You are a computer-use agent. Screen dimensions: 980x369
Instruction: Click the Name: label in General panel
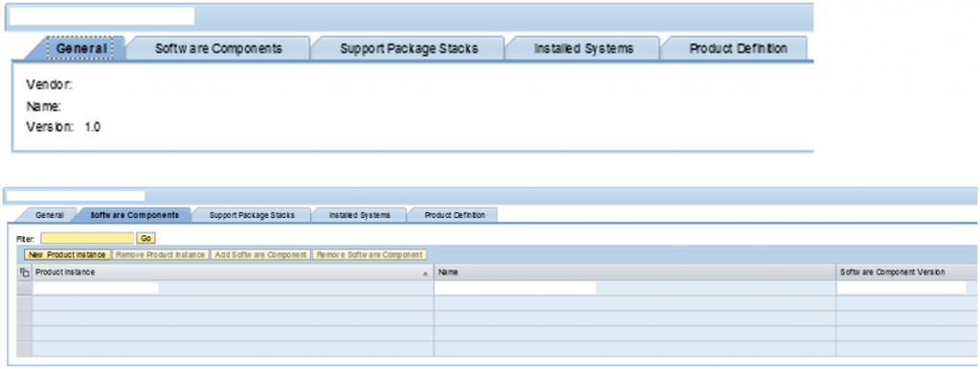click(43, 107)
